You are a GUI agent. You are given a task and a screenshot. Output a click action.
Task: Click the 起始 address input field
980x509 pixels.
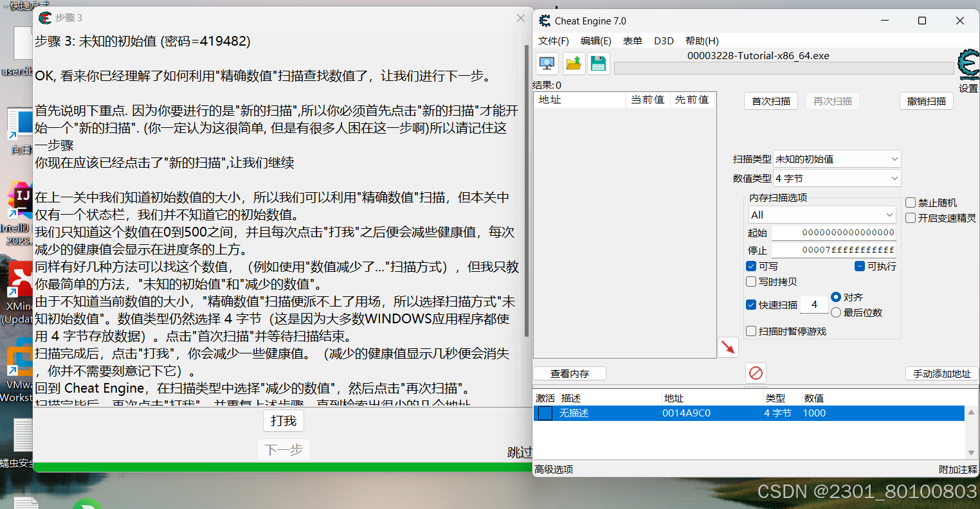[x=834, y=232]
